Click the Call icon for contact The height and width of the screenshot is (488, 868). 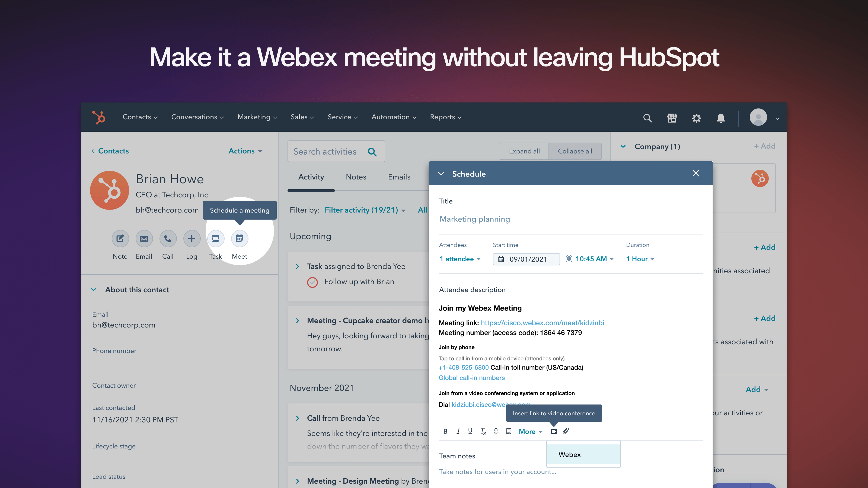(x=168, y=238)
